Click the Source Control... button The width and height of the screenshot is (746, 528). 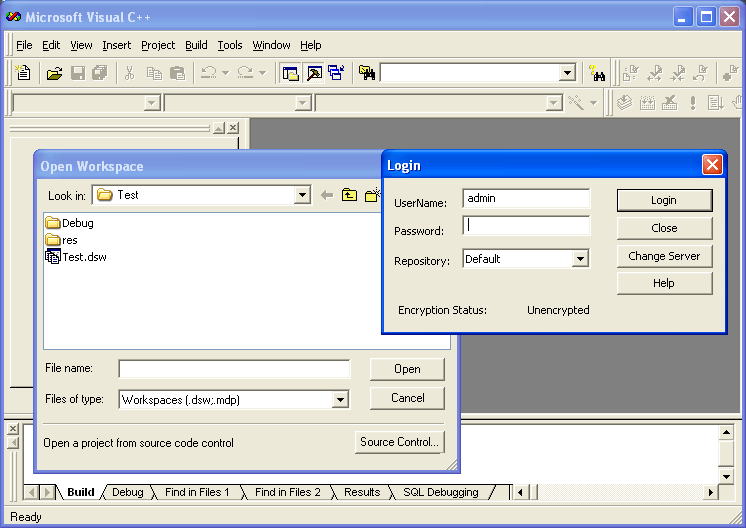click(x=399, y=442)
